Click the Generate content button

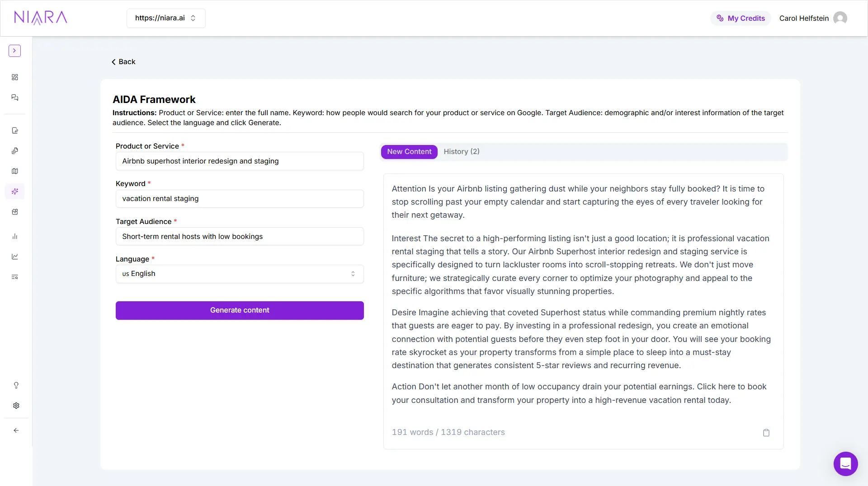pyautogui.click(x=240, y=310)
